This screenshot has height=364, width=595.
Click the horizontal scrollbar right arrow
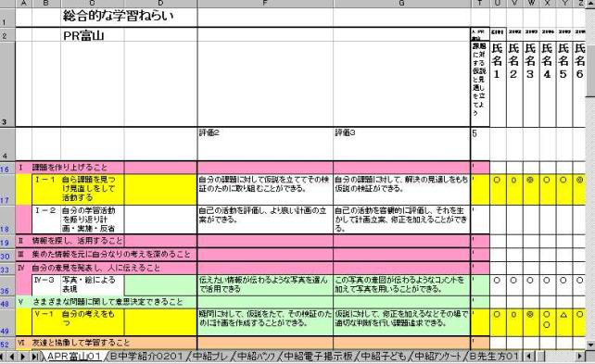(579, 357)
